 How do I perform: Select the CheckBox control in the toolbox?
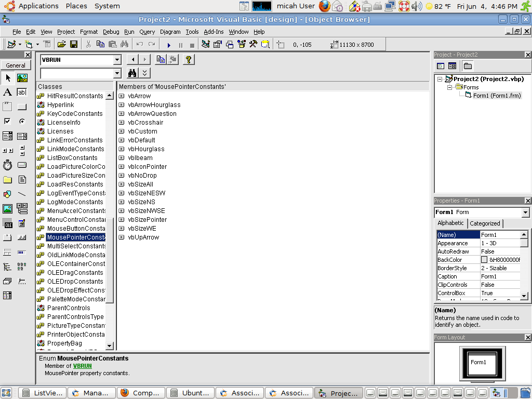click(x=8, y=121)
